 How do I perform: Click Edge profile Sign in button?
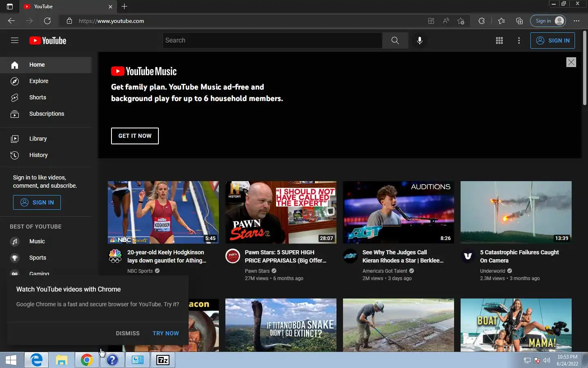[x=548, y=21]
